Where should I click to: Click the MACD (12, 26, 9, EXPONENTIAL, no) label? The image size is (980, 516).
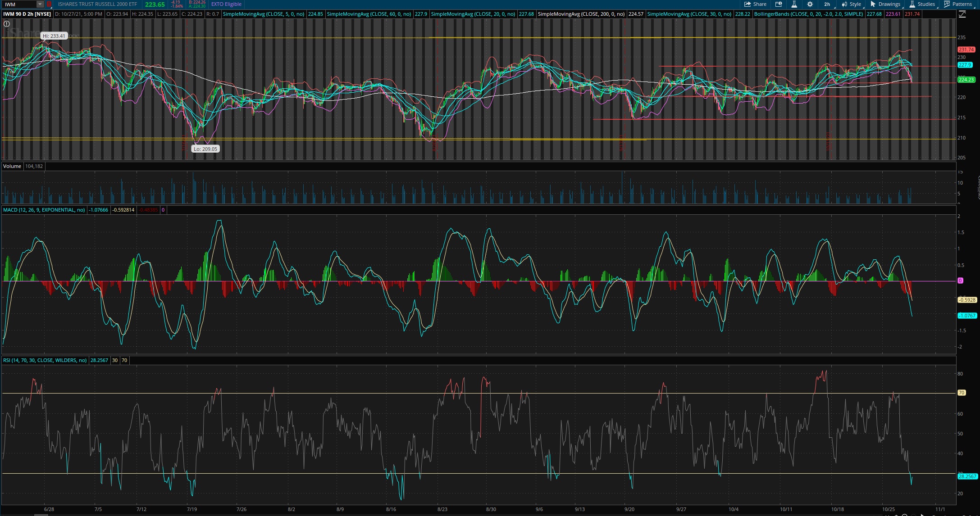pos(44,210)
